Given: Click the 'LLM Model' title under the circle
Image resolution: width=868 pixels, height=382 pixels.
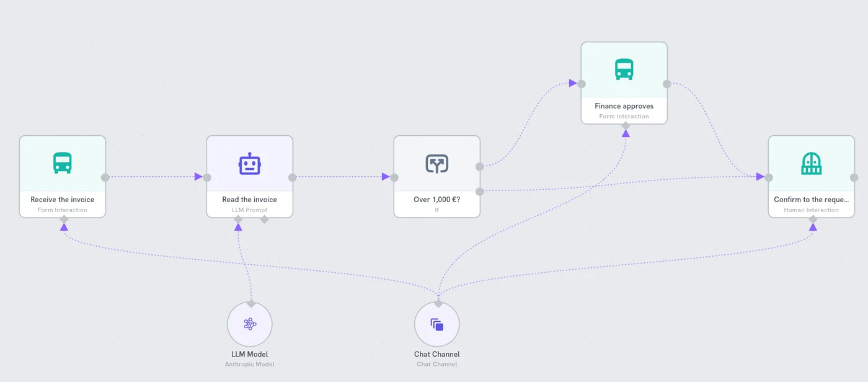Looking at the screenshot, I should (x=250, y=355).
